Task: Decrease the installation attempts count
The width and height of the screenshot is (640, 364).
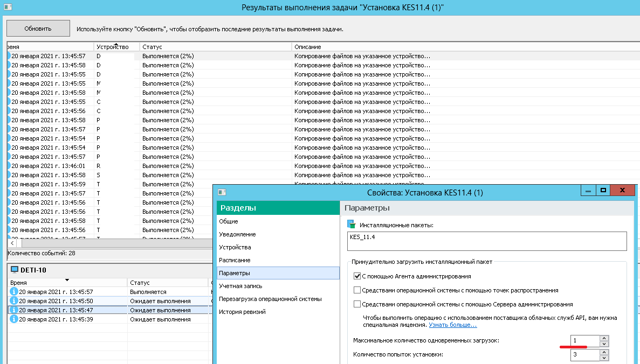Action: [604, 358]
